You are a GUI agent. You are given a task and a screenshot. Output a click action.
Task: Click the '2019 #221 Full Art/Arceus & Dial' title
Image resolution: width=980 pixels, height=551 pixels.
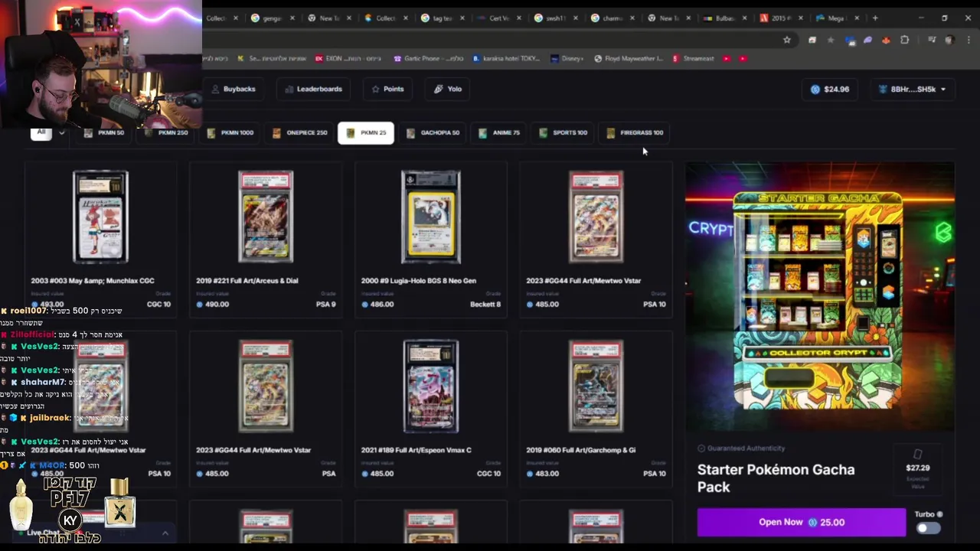click(247, 281)
